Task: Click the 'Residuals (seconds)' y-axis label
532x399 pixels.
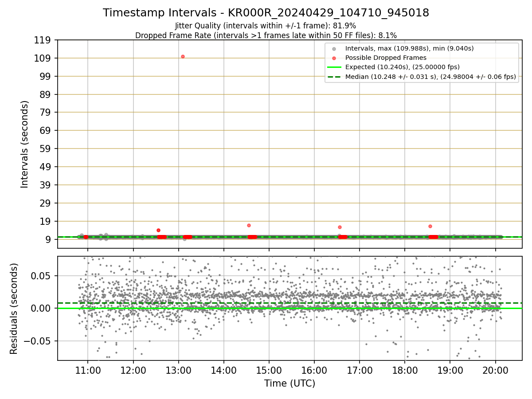Action: click(14, 309)
